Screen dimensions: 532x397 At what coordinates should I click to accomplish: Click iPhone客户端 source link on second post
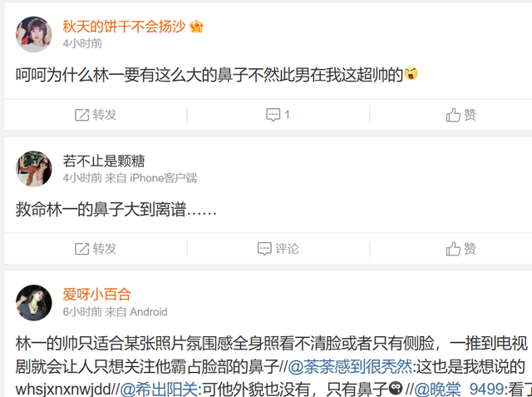click(163, 178)
